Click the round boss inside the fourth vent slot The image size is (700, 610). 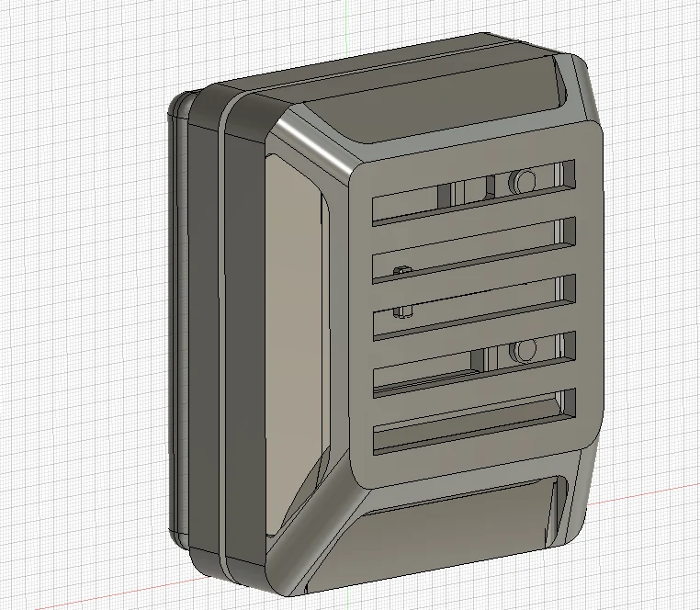[524, 349]
